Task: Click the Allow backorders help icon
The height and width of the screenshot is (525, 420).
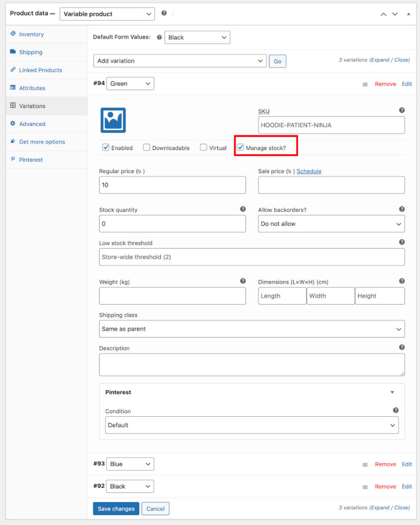Action: (x=402, y=209)
